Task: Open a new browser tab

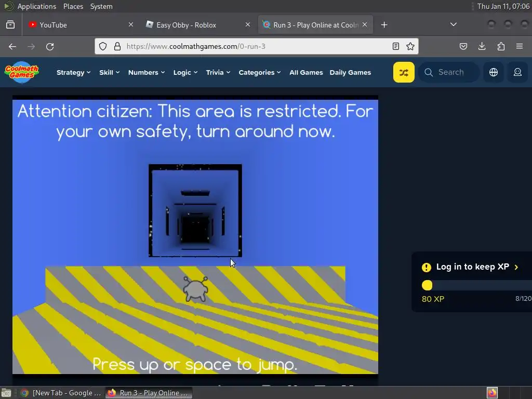Action: coord(384,25)
